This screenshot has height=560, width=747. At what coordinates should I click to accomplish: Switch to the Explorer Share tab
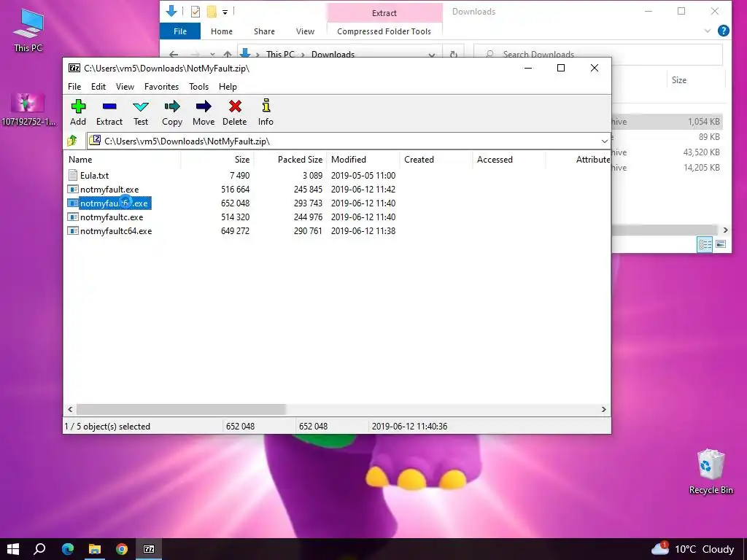point(264,31)
